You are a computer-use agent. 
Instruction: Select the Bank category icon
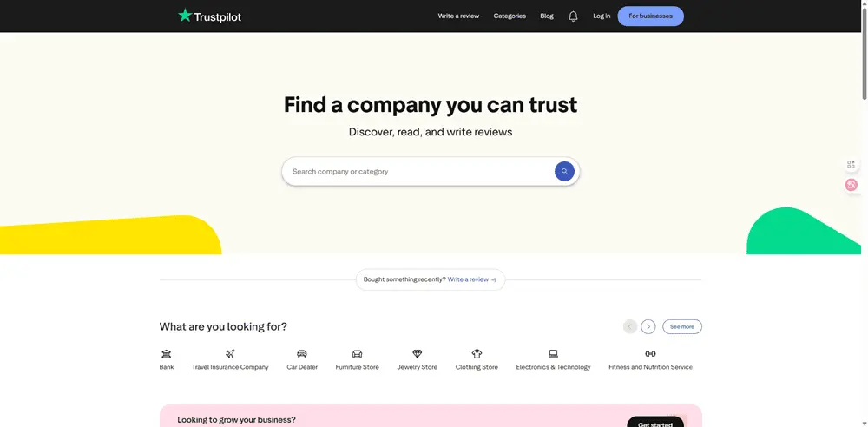point(166,353)
